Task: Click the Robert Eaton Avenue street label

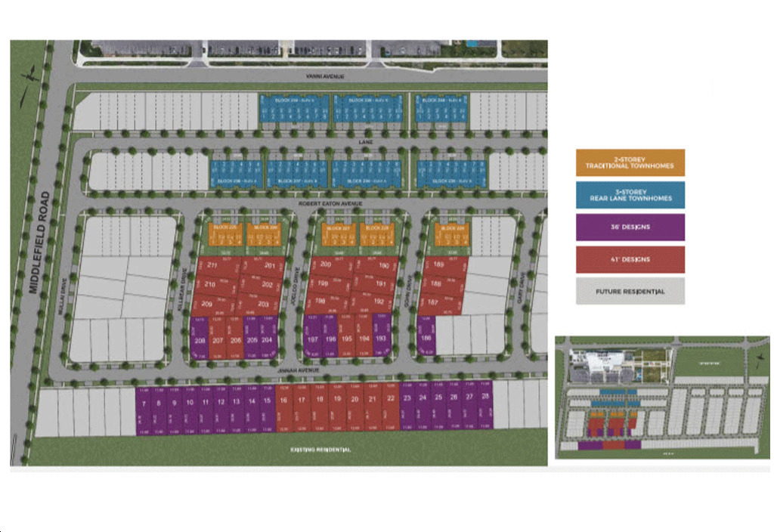Action: [329, 204]
